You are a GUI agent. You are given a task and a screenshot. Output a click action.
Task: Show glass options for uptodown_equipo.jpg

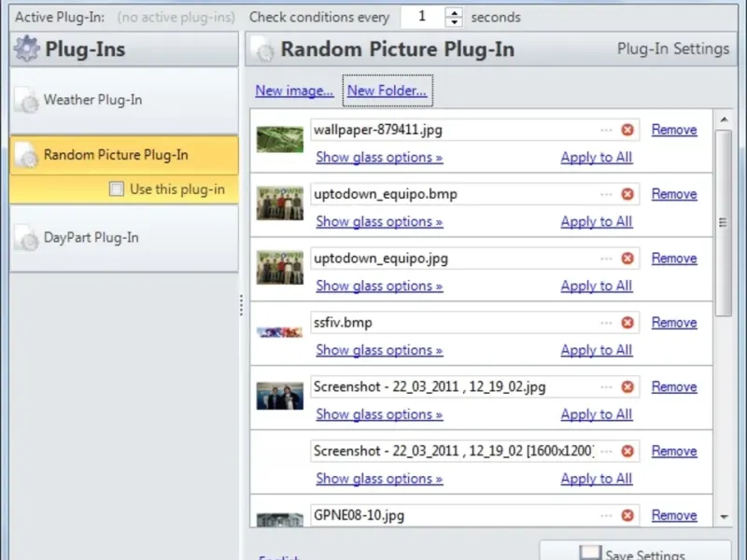pos(379,286)
